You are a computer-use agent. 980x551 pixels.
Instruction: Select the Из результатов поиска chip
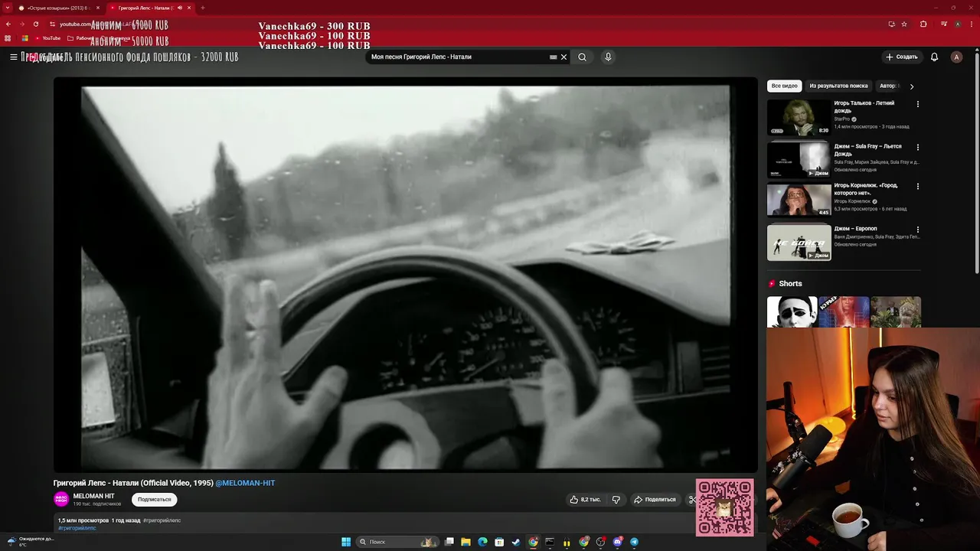838,86
